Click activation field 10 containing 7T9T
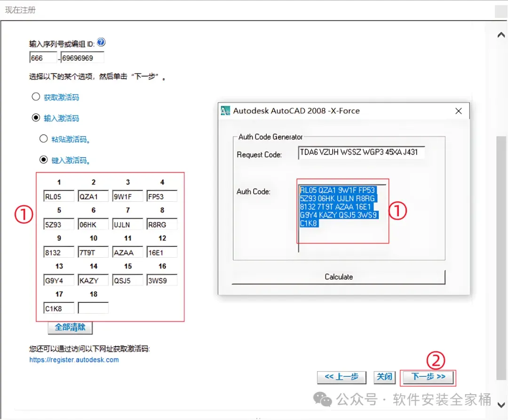The height and width of the screenshot is (420, 508). 93,252
